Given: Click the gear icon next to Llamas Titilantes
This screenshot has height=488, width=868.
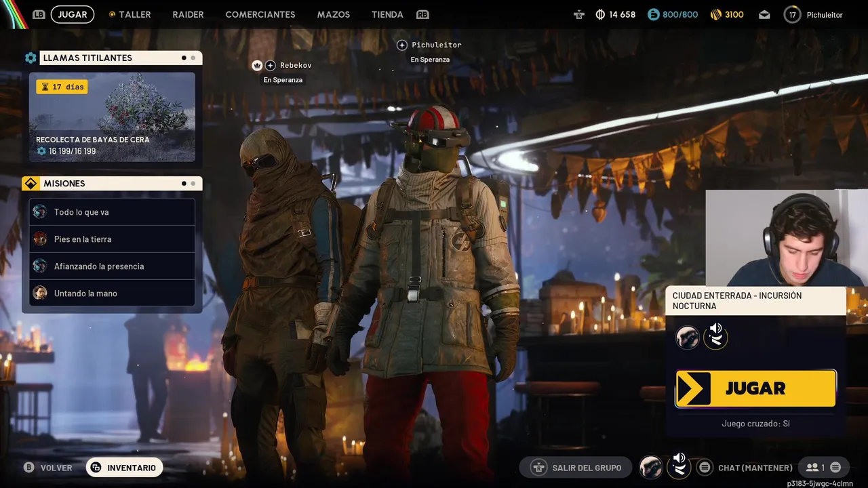Looking at the screenshot, I should coord(31,58).
